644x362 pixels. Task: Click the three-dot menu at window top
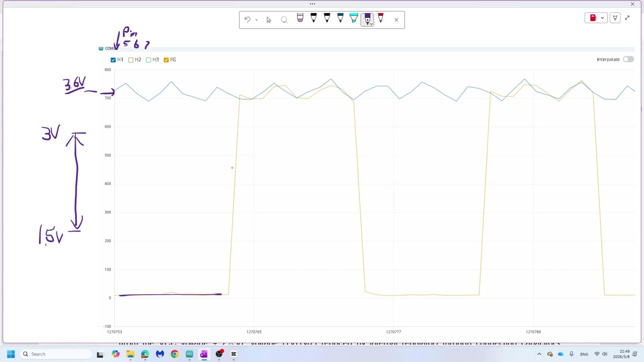tap(312, 4)
